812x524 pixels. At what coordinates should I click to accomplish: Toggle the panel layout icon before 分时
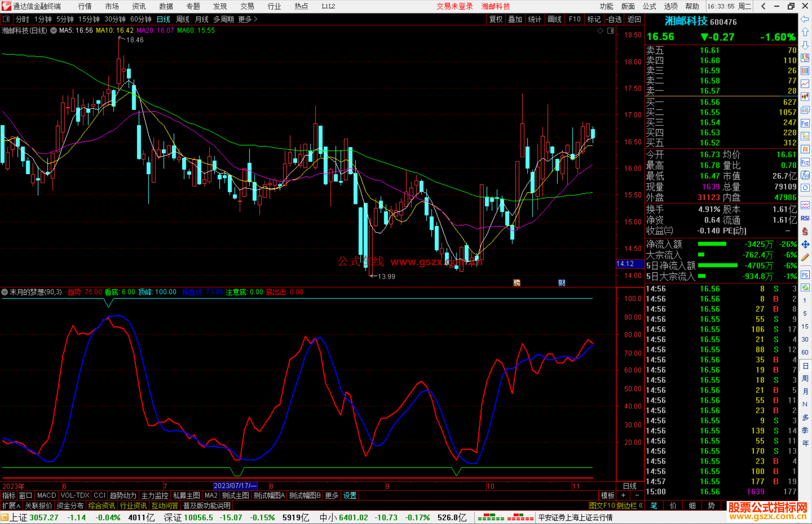tap(6, 19)
